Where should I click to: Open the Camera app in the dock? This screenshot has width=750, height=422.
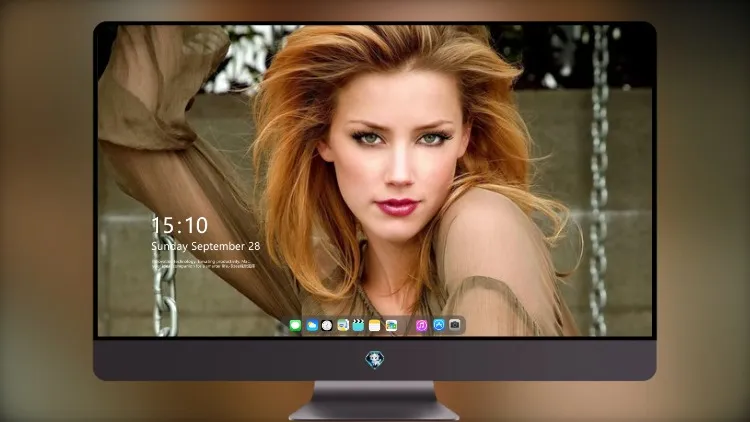coord(455,325)
